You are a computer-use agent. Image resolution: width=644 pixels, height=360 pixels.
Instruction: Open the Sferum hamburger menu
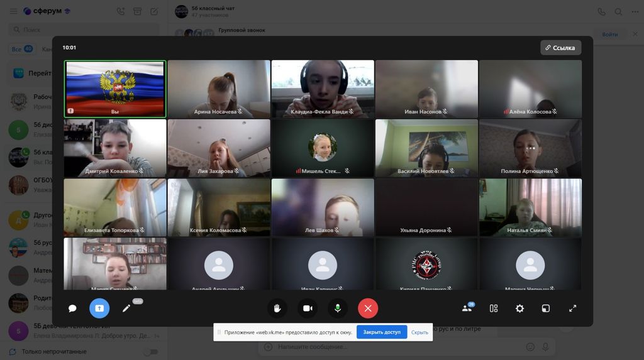(x=14, y=11)
